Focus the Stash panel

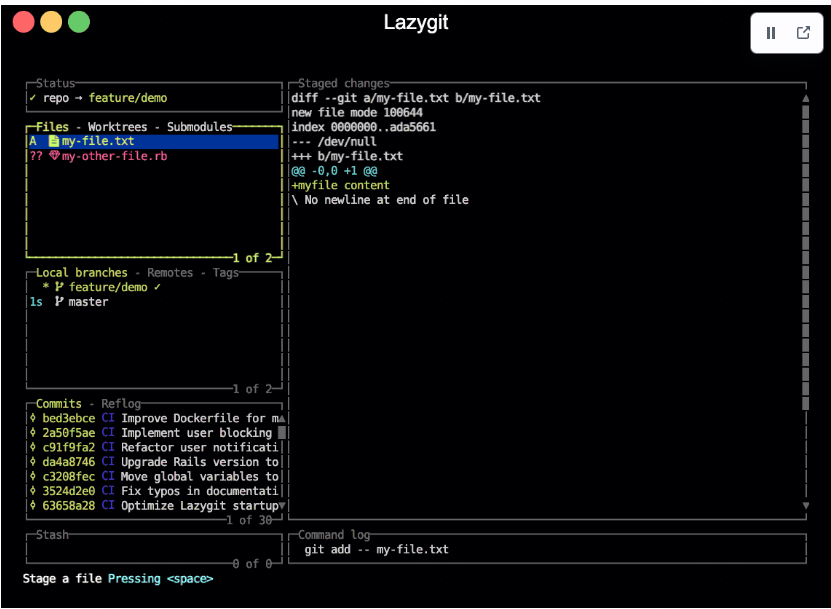(x=150, y=549)
